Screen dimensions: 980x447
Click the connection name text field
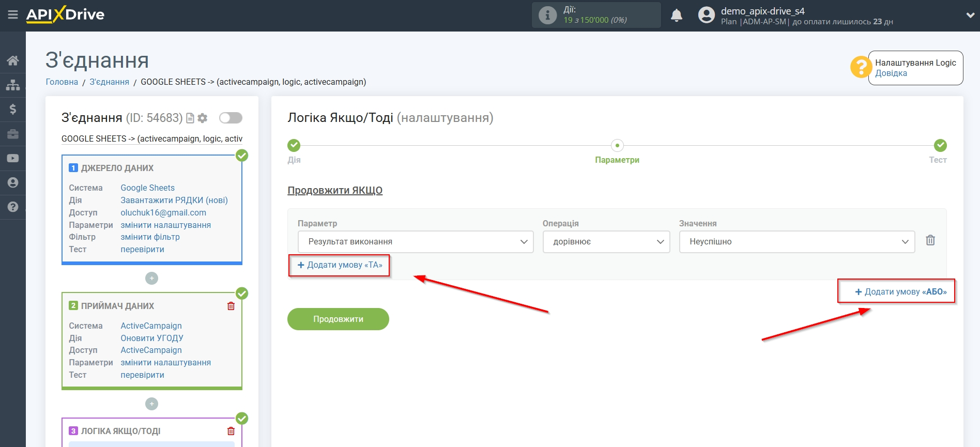(x=152, y=138)
